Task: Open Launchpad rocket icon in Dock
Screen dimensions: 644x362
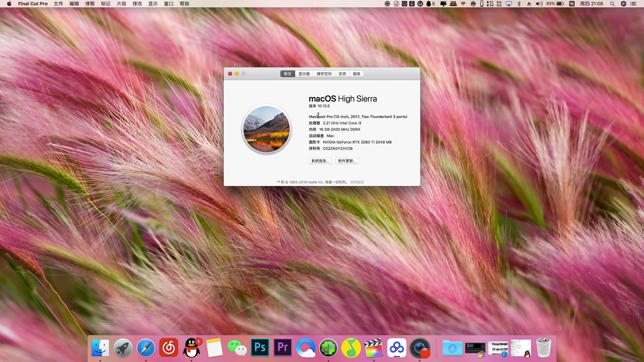Action: 123,348
